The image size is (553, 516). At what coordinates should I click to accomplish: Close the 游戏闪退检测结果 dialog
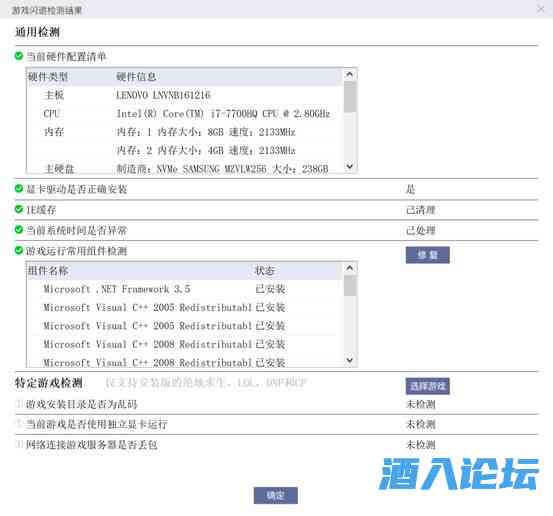point(540,9)
